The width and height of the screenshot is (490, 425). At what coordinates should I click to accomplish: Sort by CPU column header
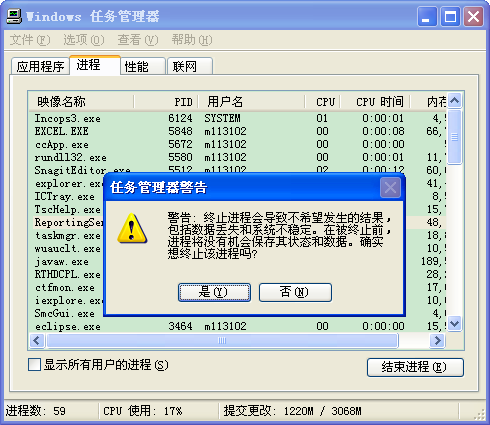click(323, 102)
